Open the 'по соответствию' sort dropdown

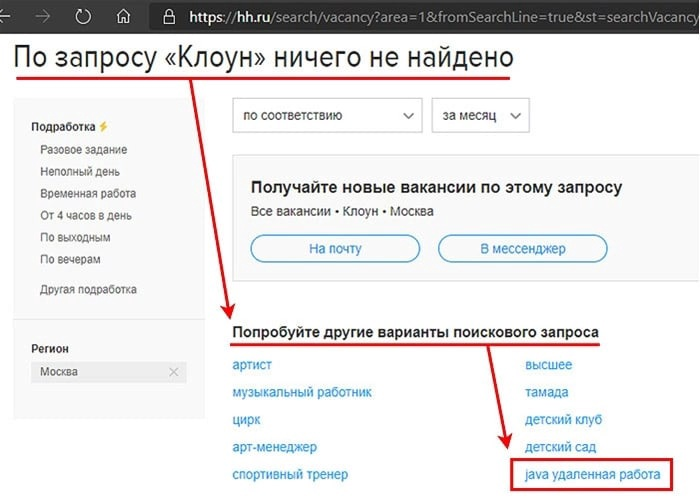[x=327, y=116]
